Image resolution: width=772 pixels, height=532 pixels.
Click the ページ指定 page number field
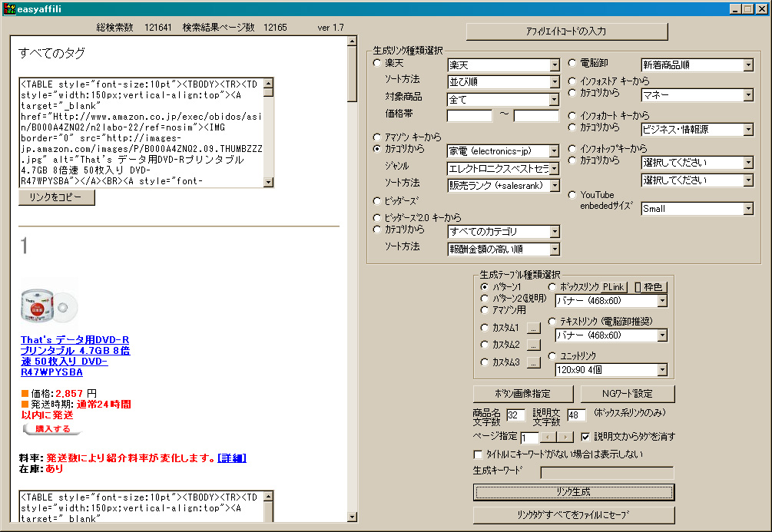[x=530, y=437]
